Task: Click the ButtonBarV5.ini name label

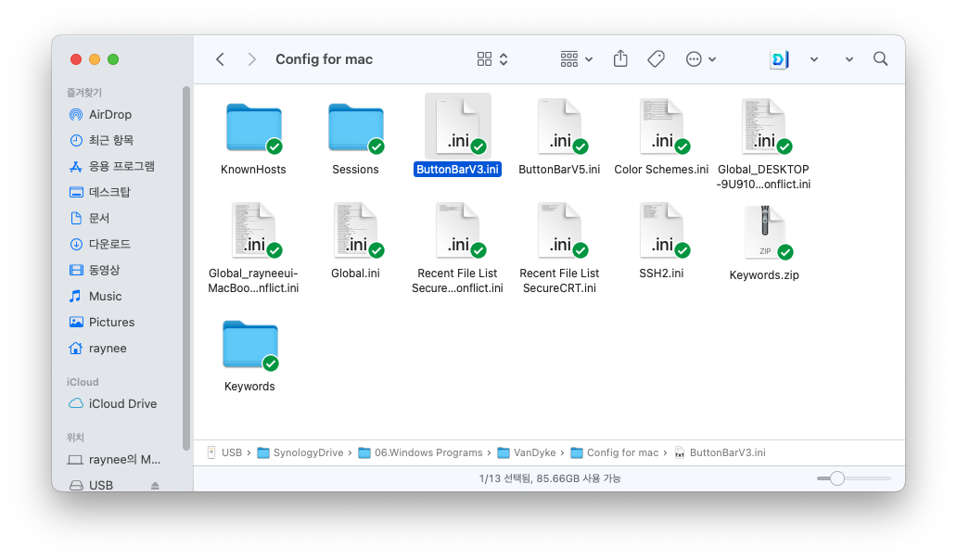Action: click(x=560, y=170)
